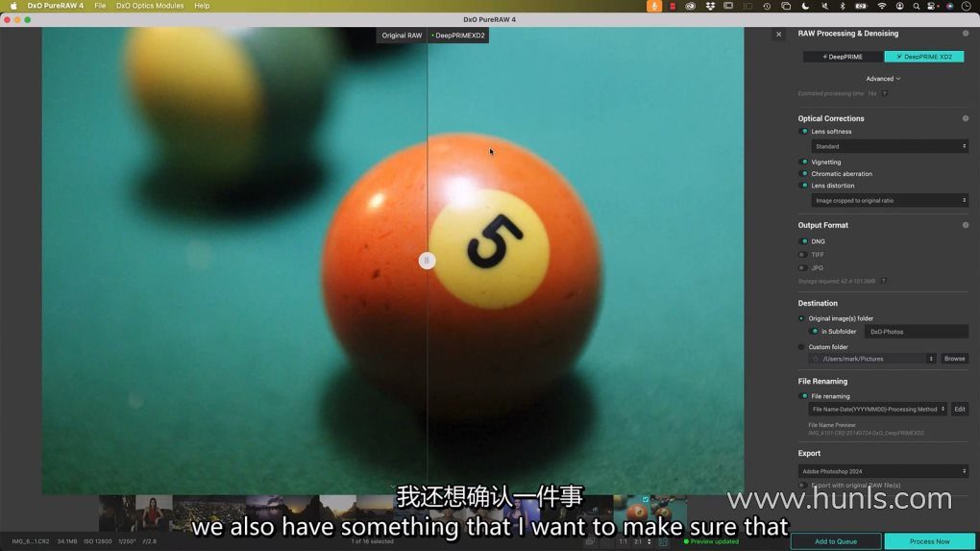Viewport: 980px width, 551px height.
Task: Open Spotlight search in the menu bar
Action: tap(917, 6)
